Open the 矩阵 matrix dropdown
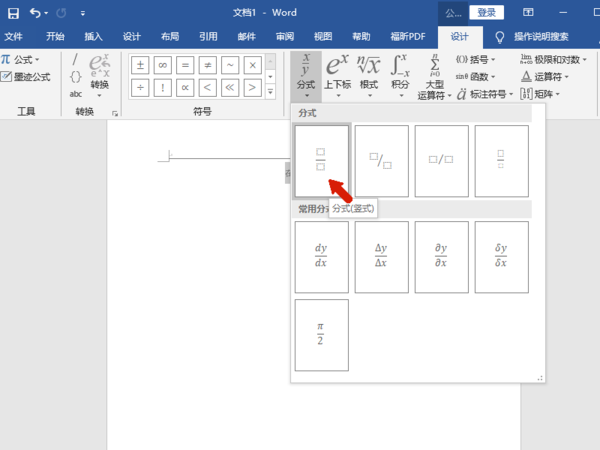This screenshot has height=450, width=600. (540, 94)
